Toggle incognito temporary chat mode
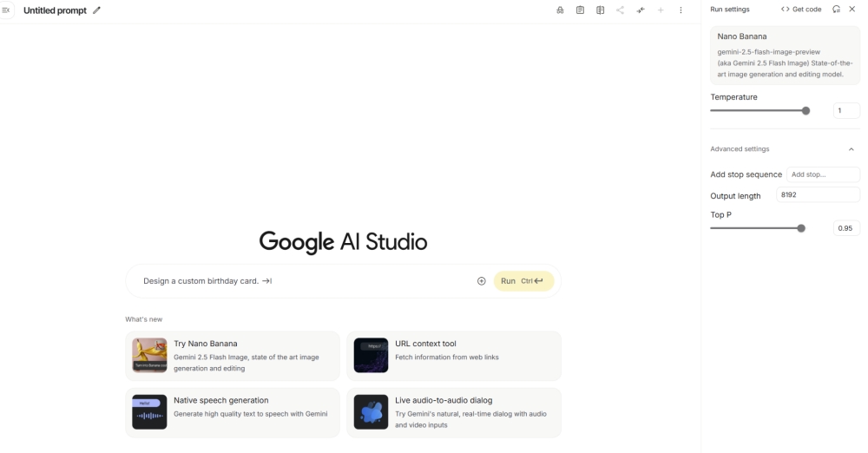868x453 pixels. [x=560, y=10]
